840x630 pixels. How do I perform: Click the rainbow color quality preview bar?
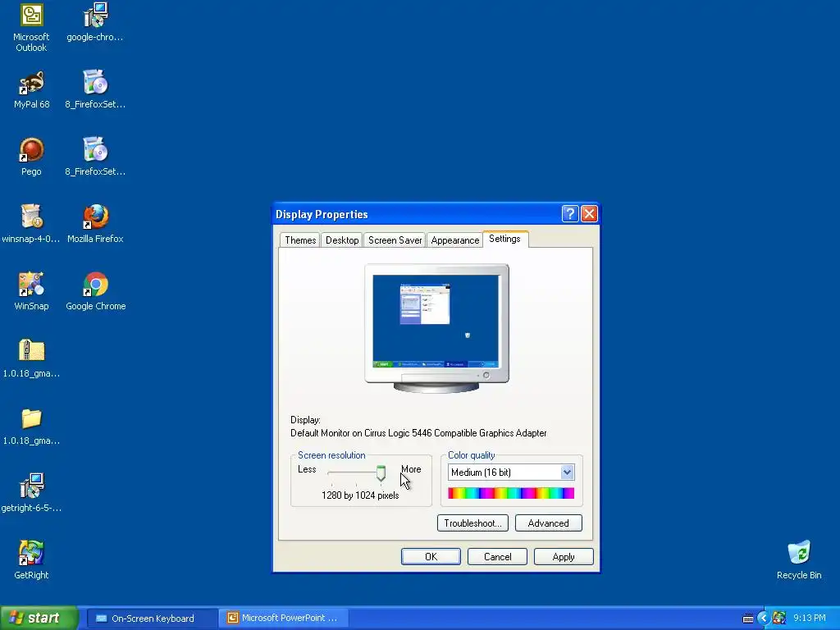(x=511, y=493)
